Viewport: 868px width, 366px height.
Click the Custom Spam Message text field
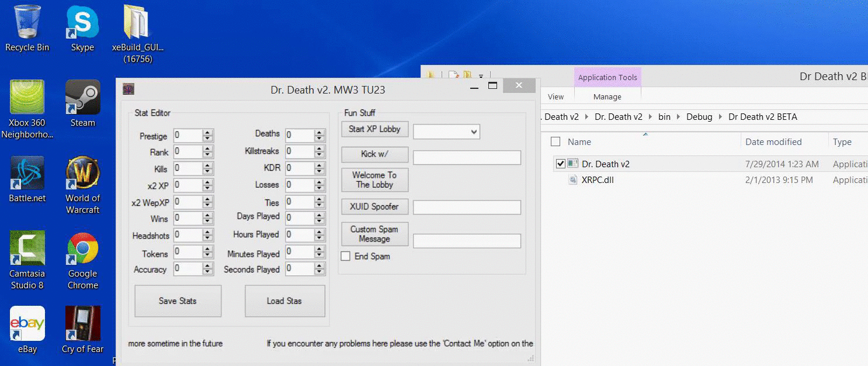click(466, 241)
